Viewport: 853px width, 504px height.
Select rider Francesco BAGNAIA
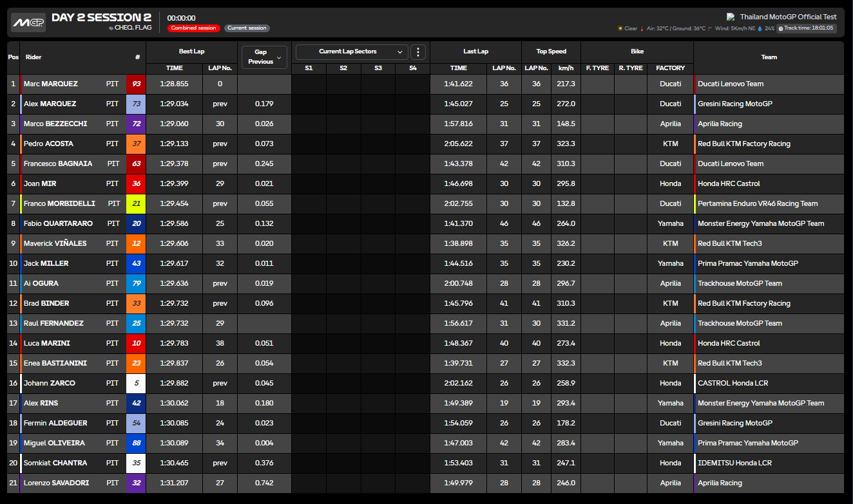tap(58, 163)
